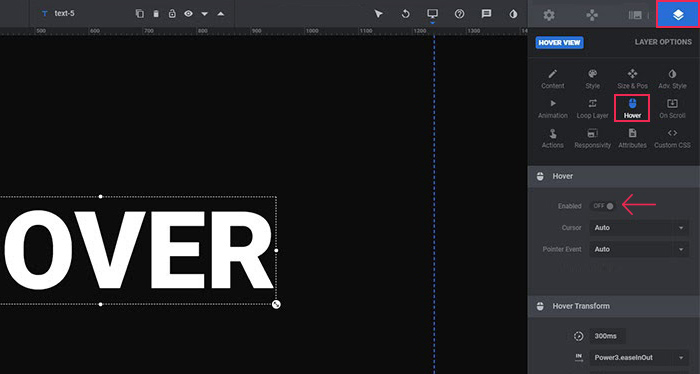
Task: Open the navigation options tab
Action: (x=592, y=15)
